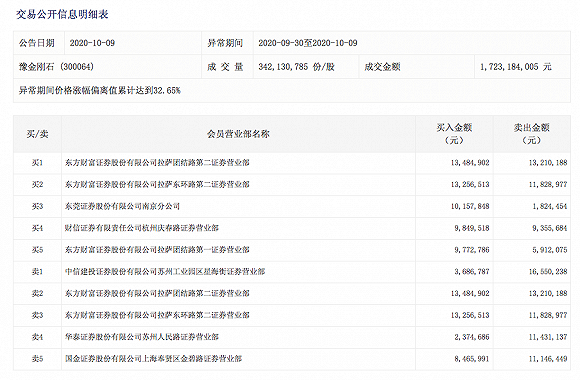Select the 买1 row label
The image size is (580, 380).
coord(37,162)
